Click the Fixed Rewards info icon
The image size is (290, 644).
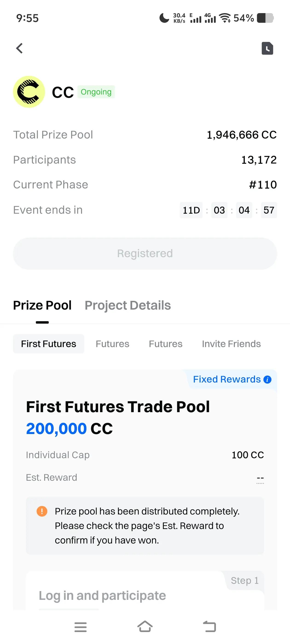tap(267, 379)
